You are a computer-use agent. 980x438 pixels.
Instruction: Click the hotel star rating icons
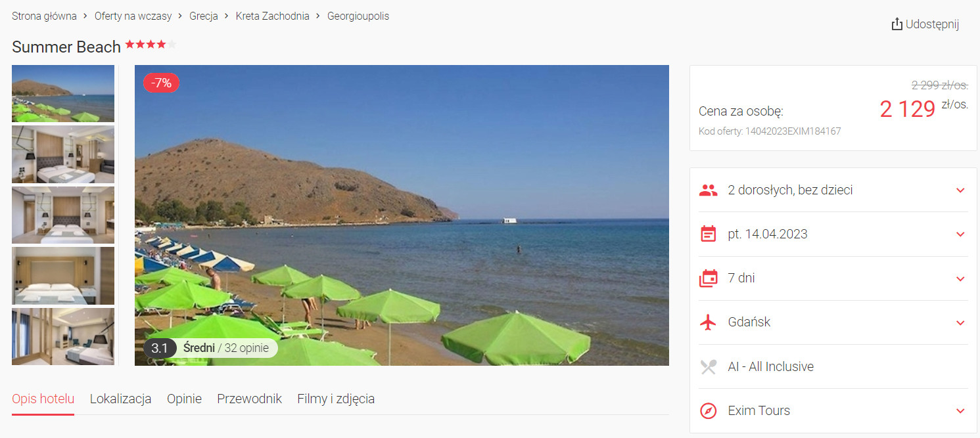click(x=151, y=45)
